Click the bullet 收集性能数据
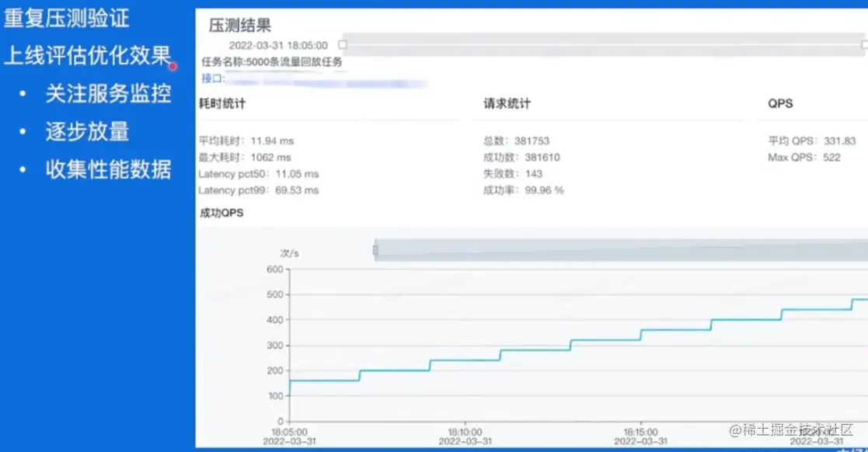868x452 pixels. 109,169
